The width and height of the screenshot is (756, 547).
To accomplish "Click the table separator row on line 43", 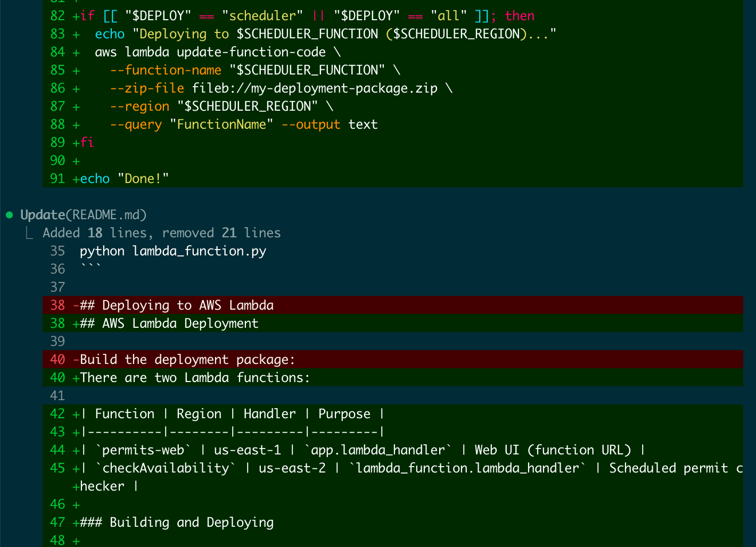I will [x=233, y=432].
